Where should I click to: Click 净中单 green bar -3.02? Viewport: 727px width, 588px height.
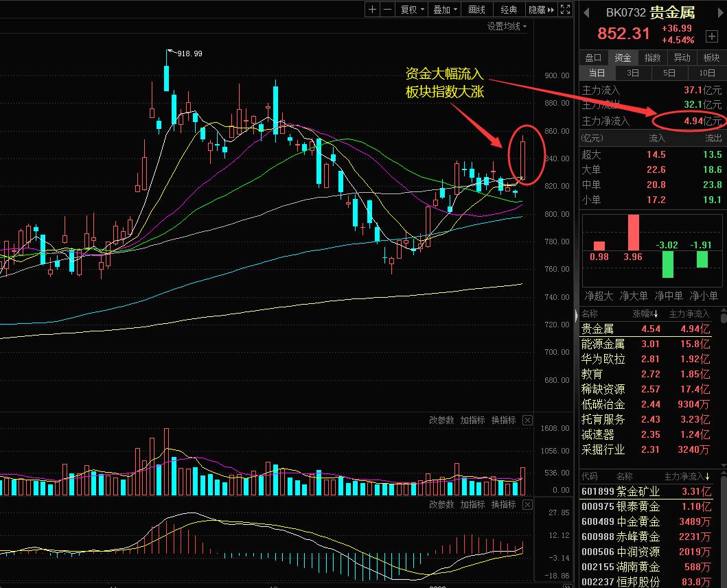click(668, 264)
